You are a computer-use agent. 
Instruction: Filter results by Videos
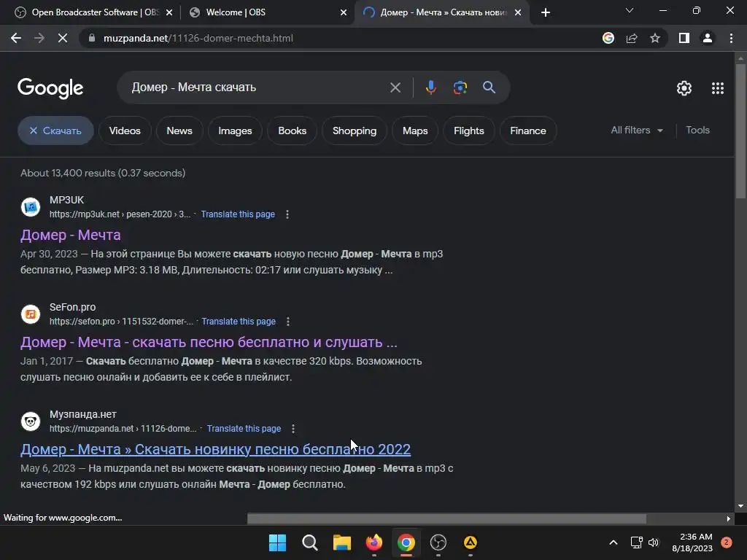125,131
